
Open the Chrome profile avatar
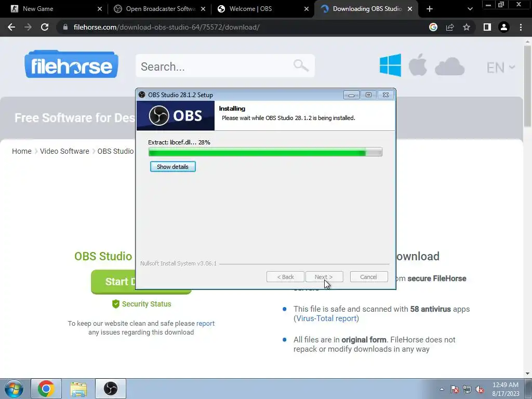pyautogui.click(x=504, y=27)
